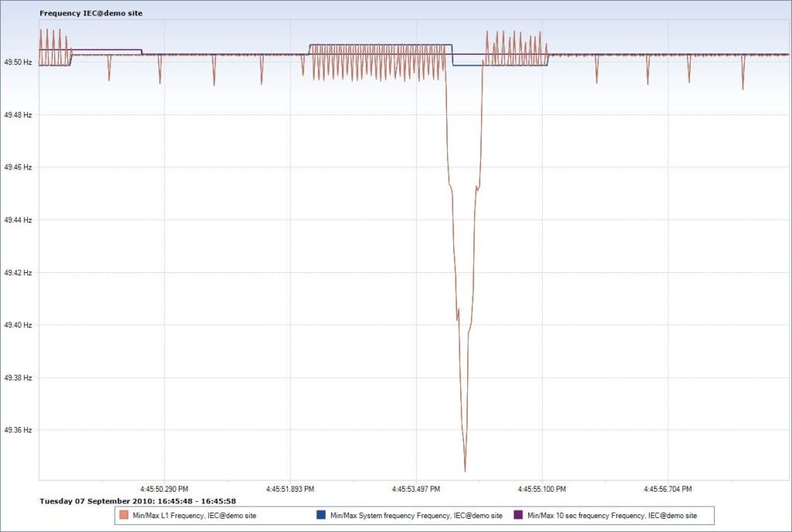The height and width of the screenshot is (532, 792).
Task: Select the Min/Max 10 sec frequency label
Action: [612, 515]
